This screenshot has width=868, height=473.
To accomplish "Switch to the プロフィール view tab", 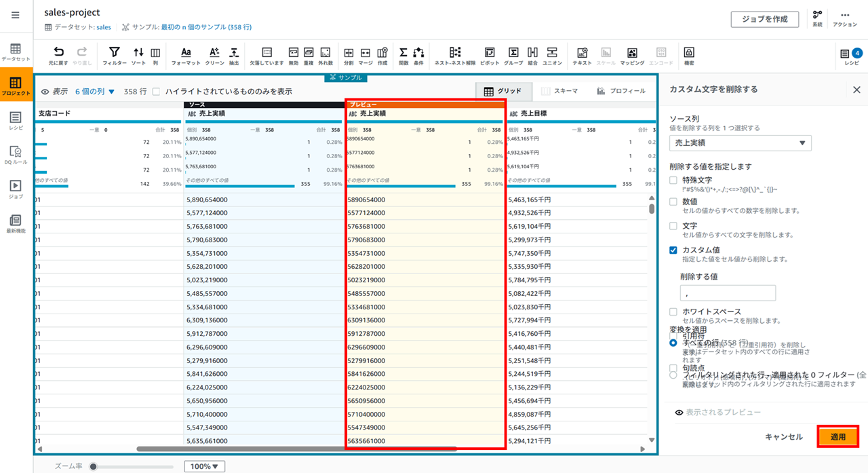I will coord(620,91).
